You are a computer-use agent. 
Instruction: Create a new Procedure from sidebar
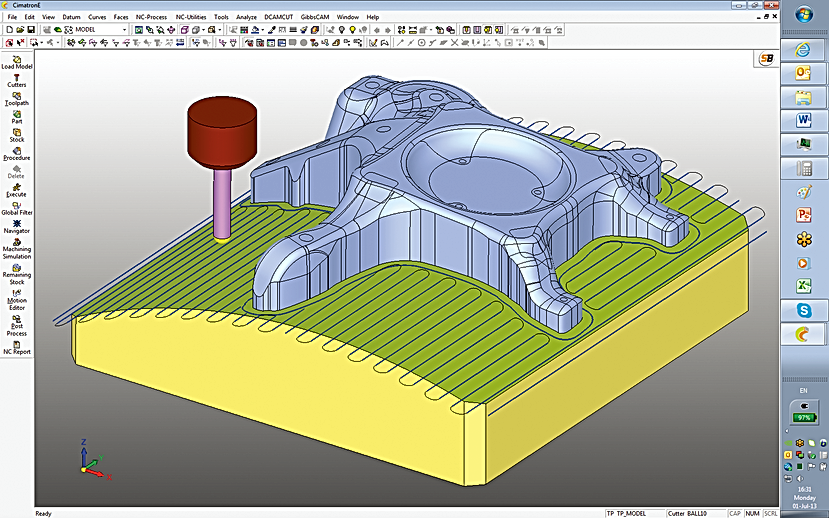(16, 154)
